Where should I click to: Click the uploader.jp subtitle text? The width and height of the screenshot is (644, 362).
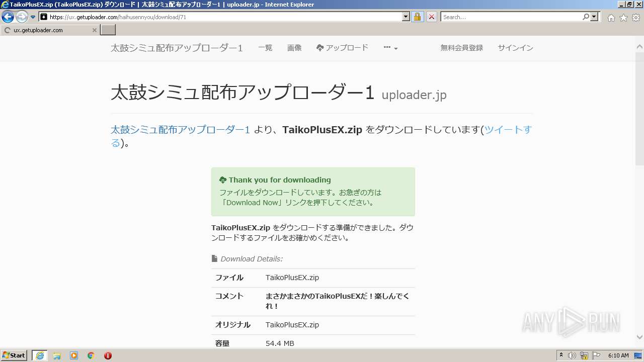tap(414, 95)
